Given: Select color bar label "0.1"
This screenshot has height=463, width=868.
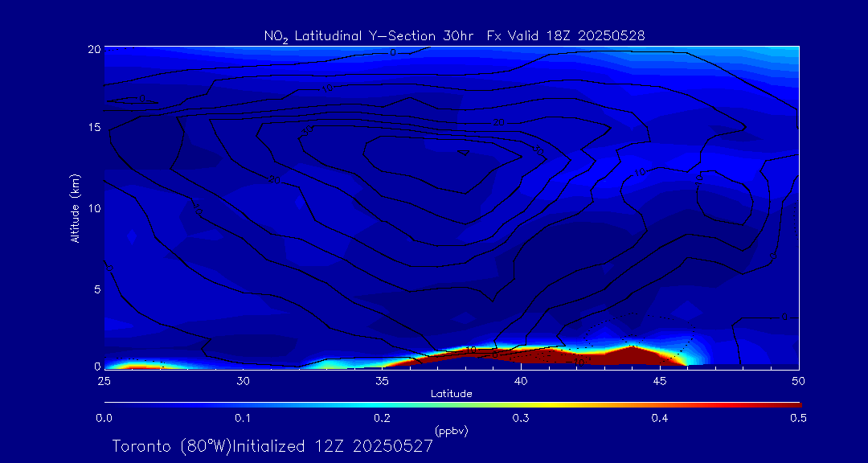Looking at the screenshot, I should click(243, 418).
